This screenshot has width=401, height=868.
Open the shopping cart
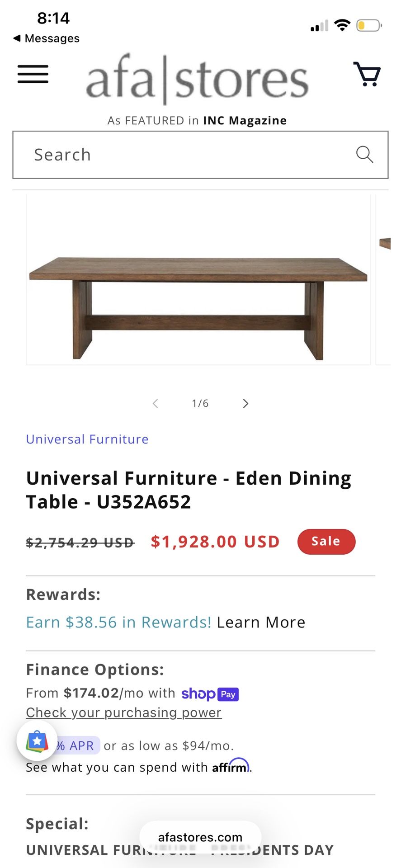coord(367,74)
